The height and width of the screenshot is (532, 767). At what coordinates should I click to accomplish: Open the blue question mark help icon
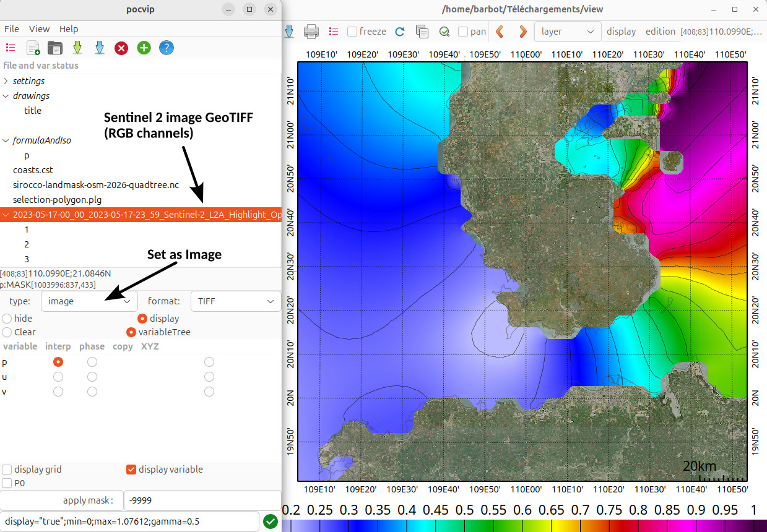pos(166,48)
